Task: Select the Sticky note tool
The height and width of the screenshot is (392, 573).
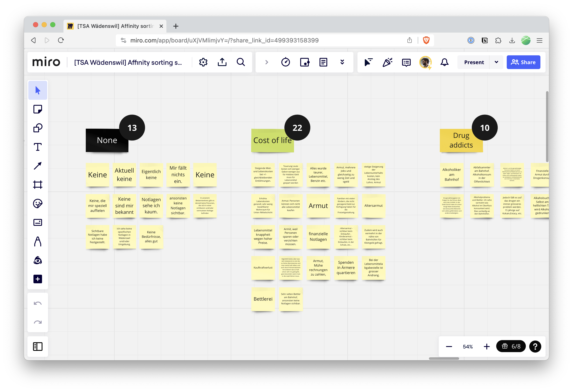Action: click(38, 109)
